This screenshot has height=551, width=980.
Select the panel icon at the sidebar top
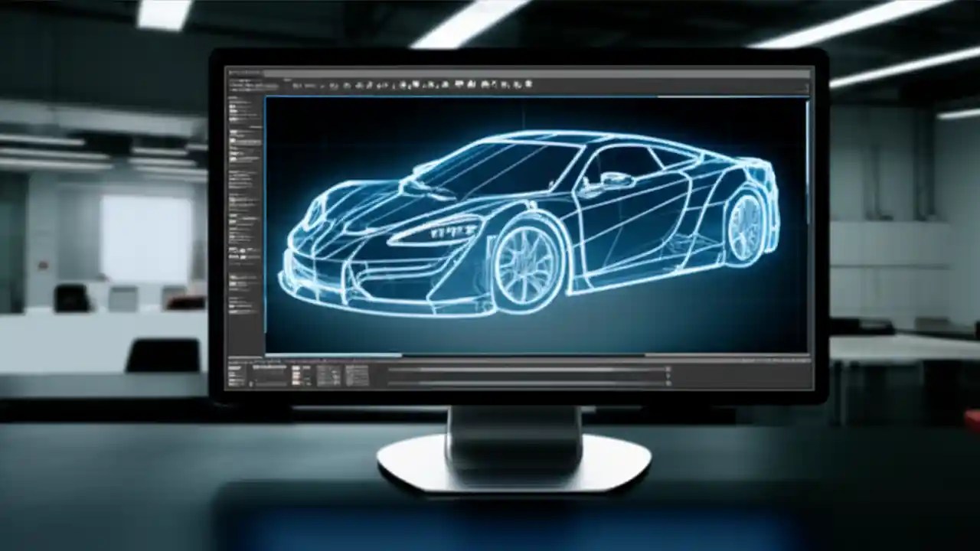coord(237,99)
